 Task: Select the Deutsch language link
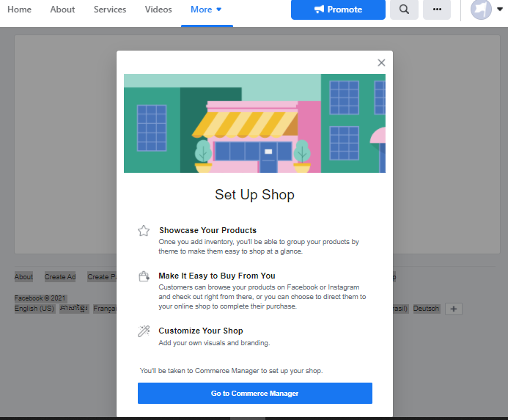426,309
